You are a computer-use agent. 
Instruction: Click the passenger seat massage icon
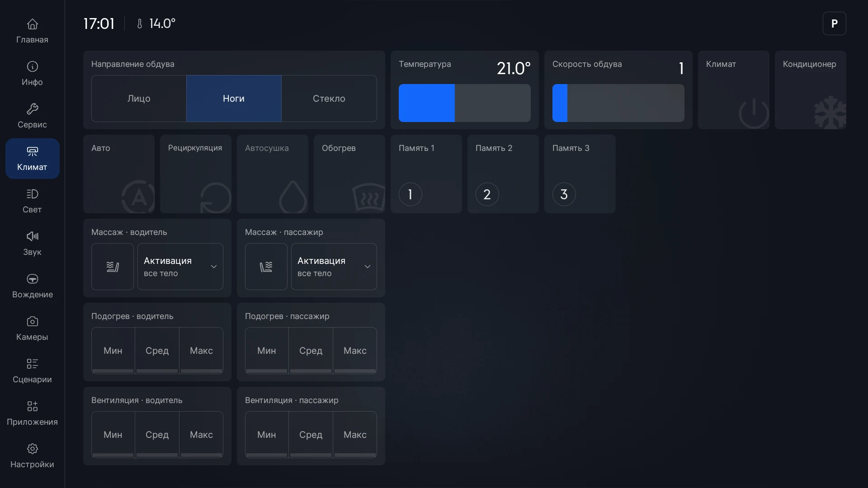tap(266, 267)
